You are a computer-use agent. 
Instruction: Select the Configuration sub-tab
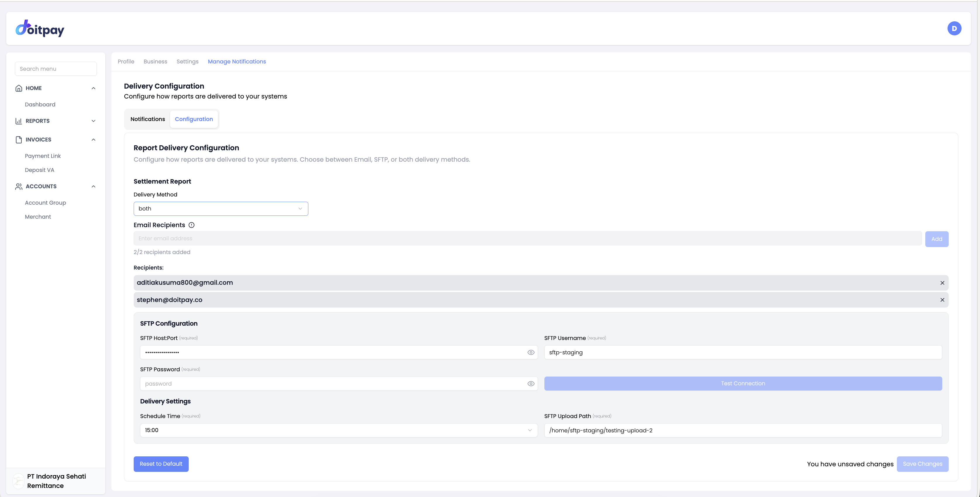tap(194, 119)
